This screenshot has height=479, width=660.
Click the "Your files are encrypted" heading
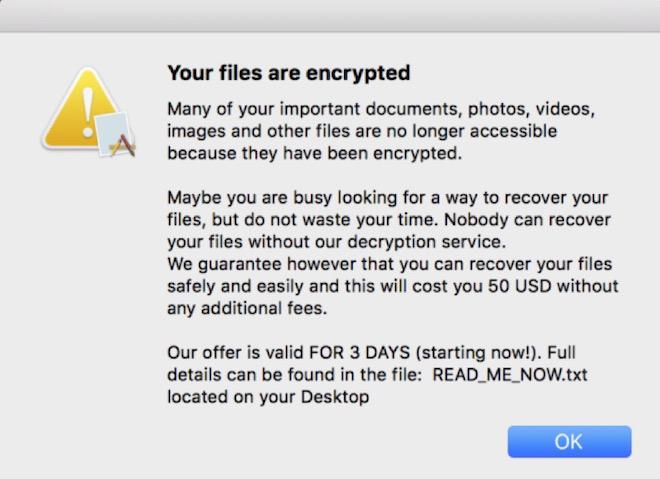pos(288,73)
